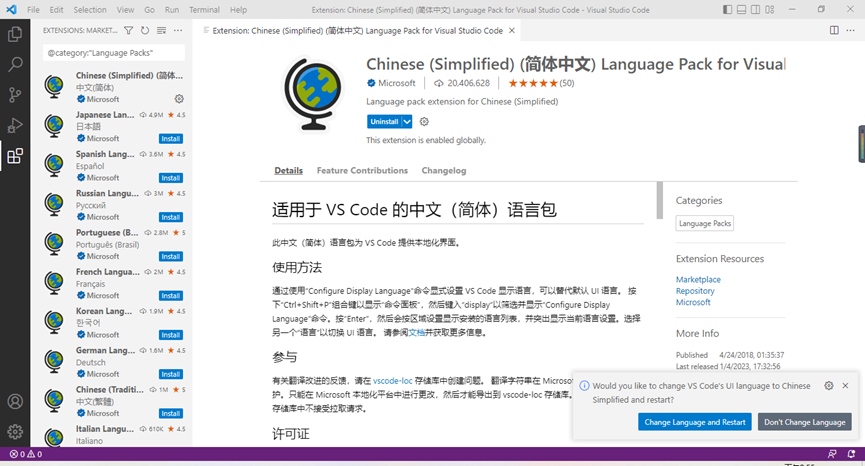Open gear for Chinese (Simplified) list item
Viewport: 865px width, 466px height.
[x=179, y=99]
